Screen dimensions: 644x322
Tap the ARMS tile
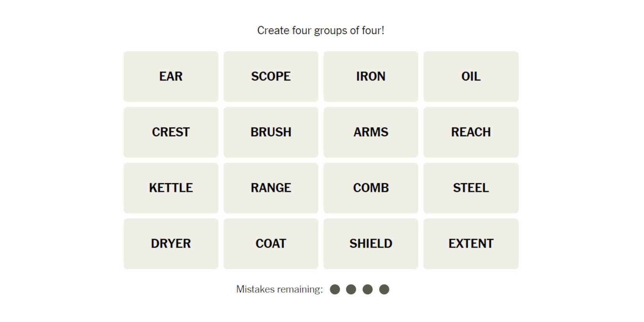[x=370, y=132]
